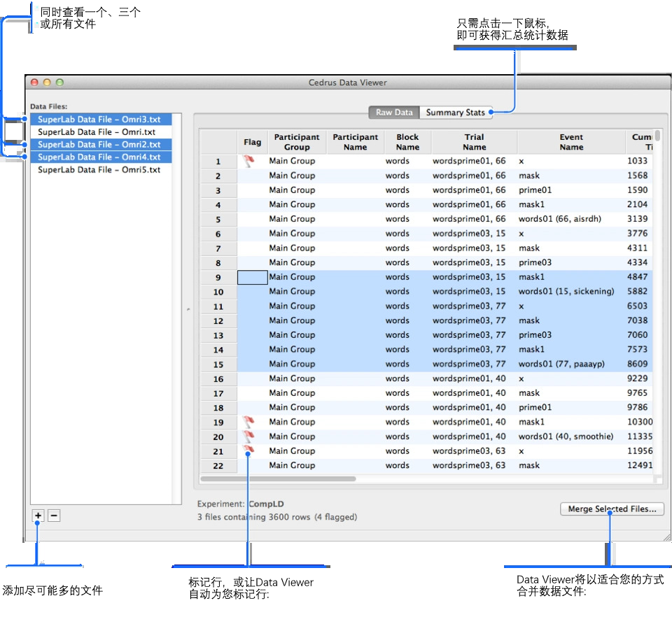Viewport: 672px width, 638px height.
Task: Click the red flag in row 19
Action: (x=248, y=422)
